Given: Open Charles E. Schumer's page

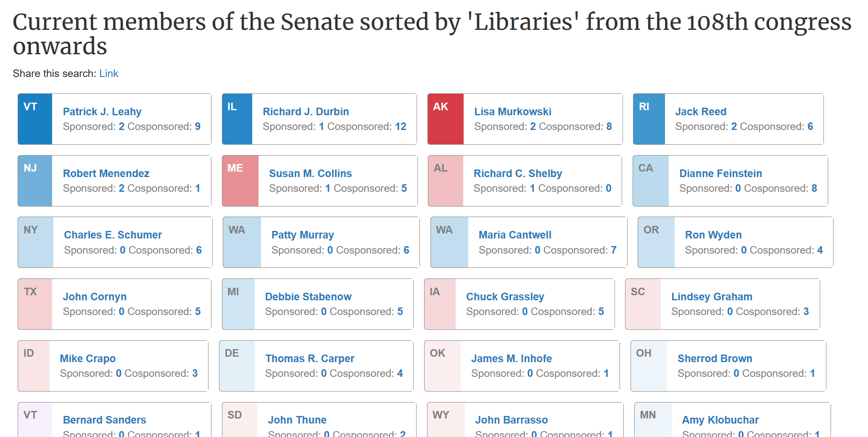Looking at the screenshot, I should [113, 235].
